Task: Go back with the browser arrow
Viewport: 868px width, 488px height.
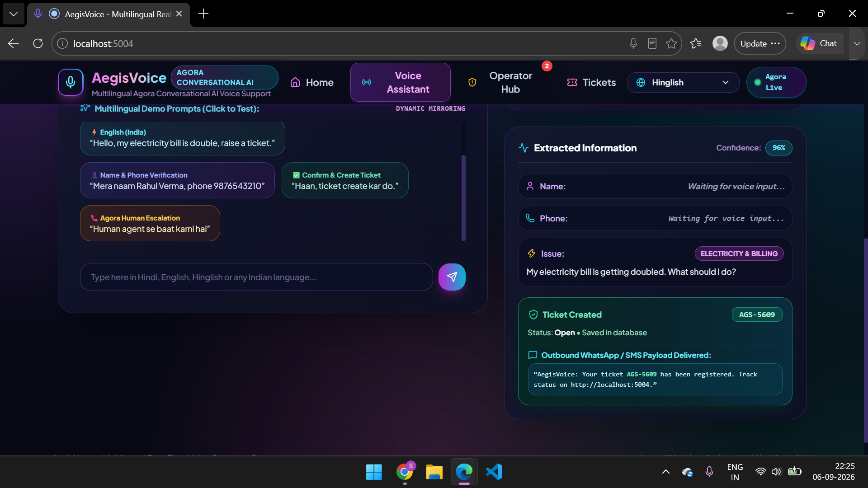Action: (14, 43)
